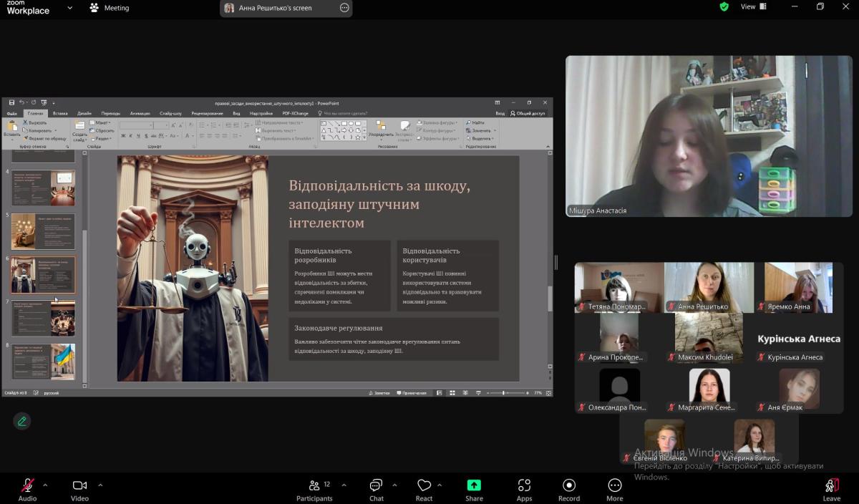Click the green Share screen button

474,489
